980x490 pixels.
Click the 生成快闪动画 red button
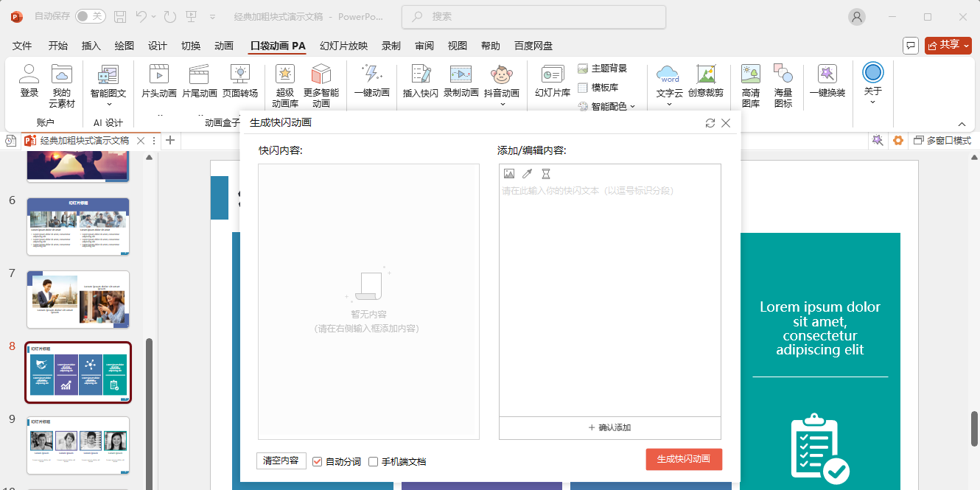[683, 459]
